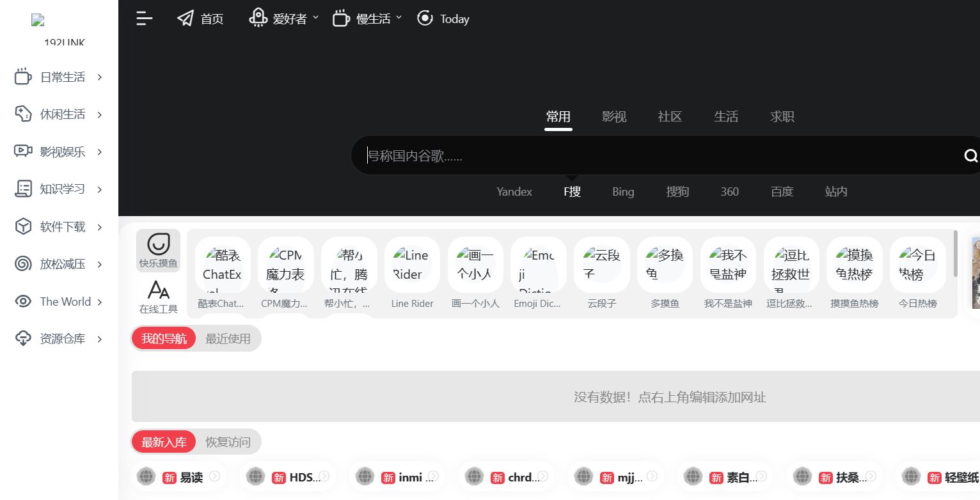This screenshot has width=980, height=500.
Task: Focus the 号称国内谷歌 search input field
Action: pos(659,155)
